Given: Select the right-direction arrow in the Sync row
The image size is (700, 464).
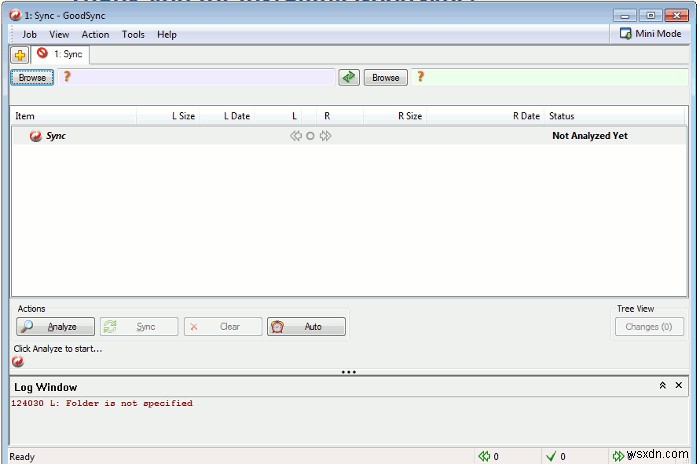Looking at the screenshot, I should pyautogui.click(x=325, y=136).
